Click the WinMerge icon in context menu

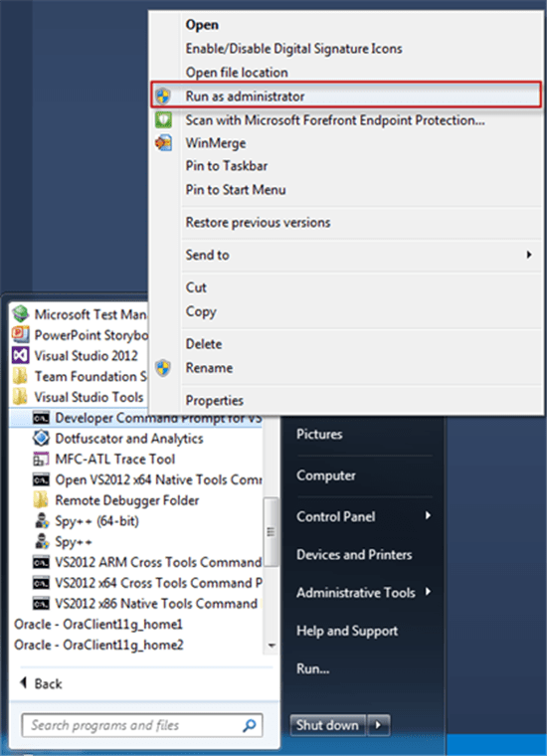163,142
